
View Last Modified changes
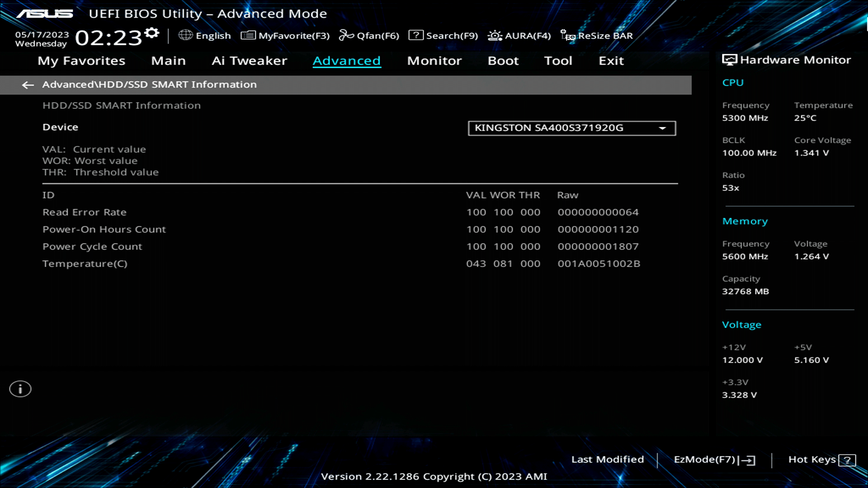click(x=608, y=459)
